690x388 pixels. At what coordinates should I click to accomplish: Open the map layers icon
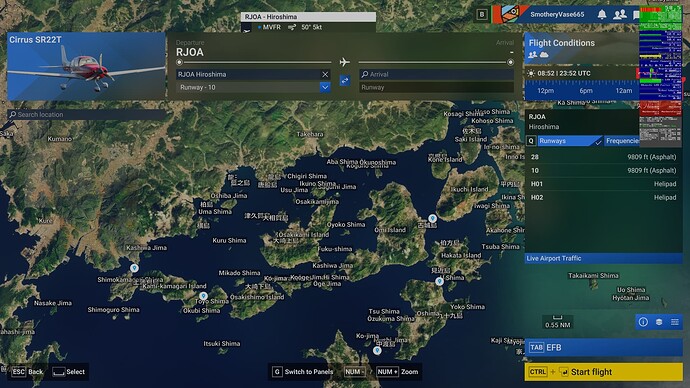pyautogui.click(x=659, y=322)
